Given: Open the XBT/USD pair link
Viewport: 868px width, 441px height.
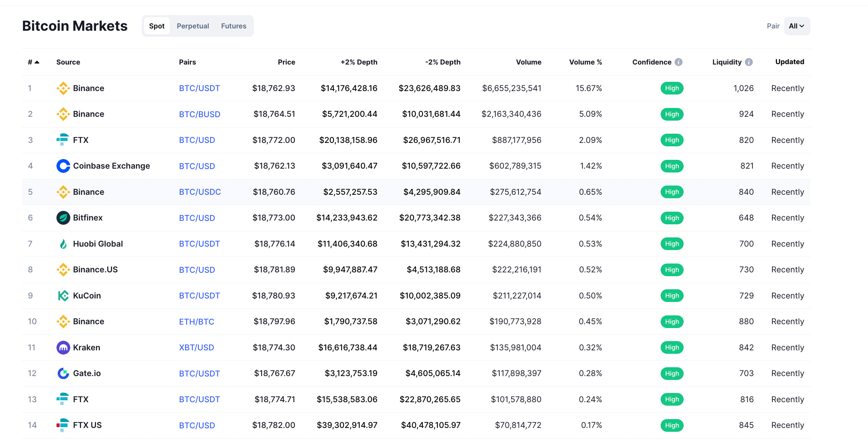Looking at the screenshot, I should (x=197, y=348).
